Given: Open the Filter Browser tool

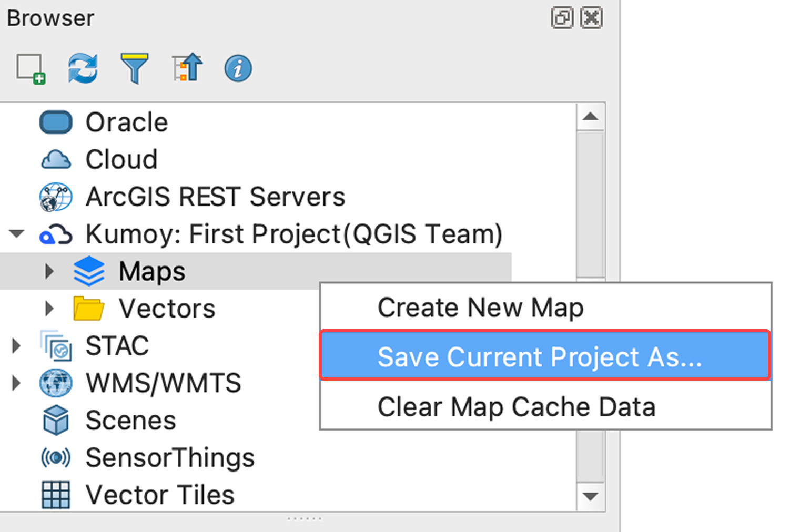Looking at the screenshot, I should pyautogui.click(x=135, y=67).
